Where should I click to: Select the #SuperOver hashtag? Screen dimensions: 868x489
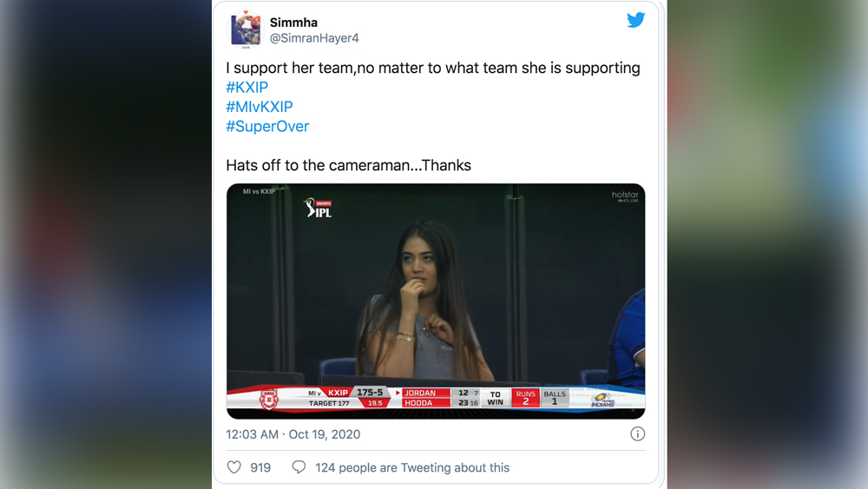pos(267,126)
